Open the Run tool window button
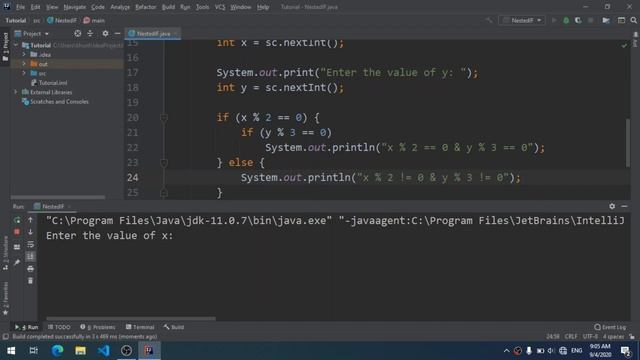The height and width of the screenshot is (360, 640). pyautogui.click(x=27, y=327)
